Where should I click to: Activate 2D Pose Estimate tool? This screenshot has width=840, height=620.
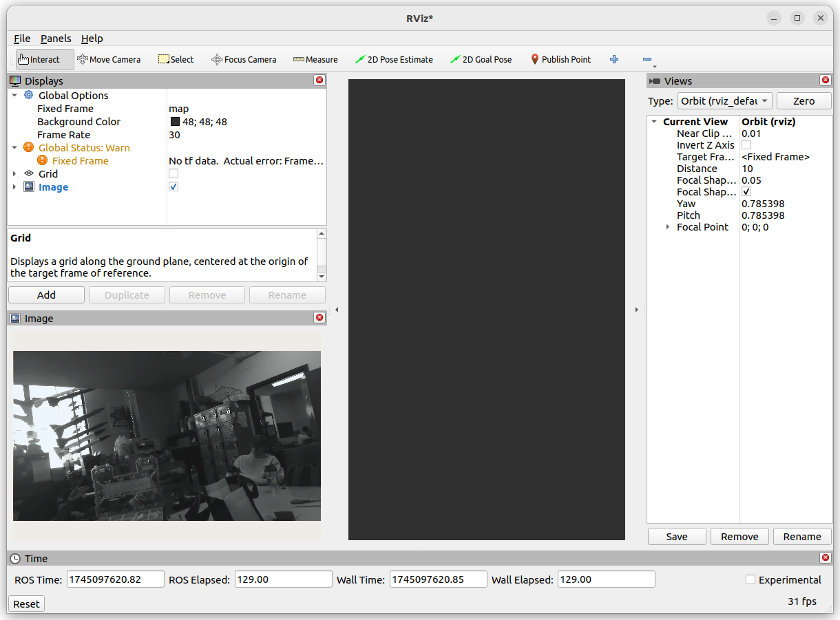click(394, 59)
